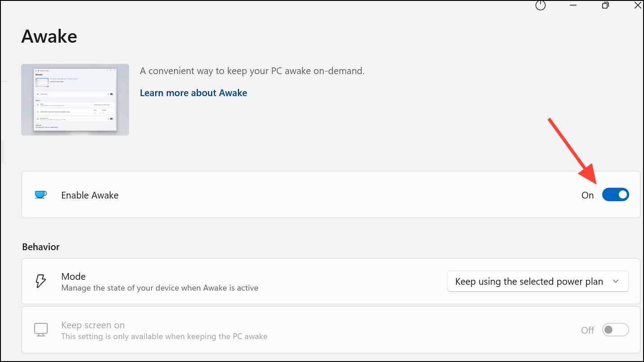
Task: Click the chevron arrow in the Mode dropdown
Action: [x=616, y=281]
